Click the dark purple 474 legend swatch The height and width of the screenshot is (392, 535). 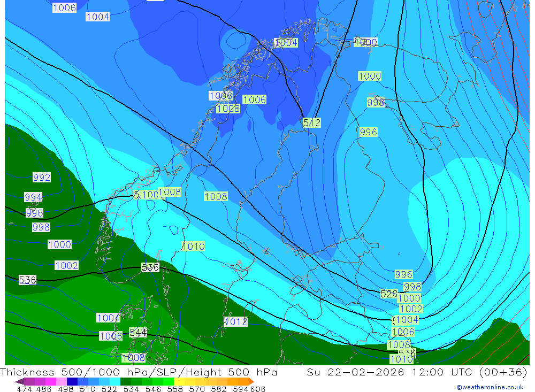click(x=29, y=381)
